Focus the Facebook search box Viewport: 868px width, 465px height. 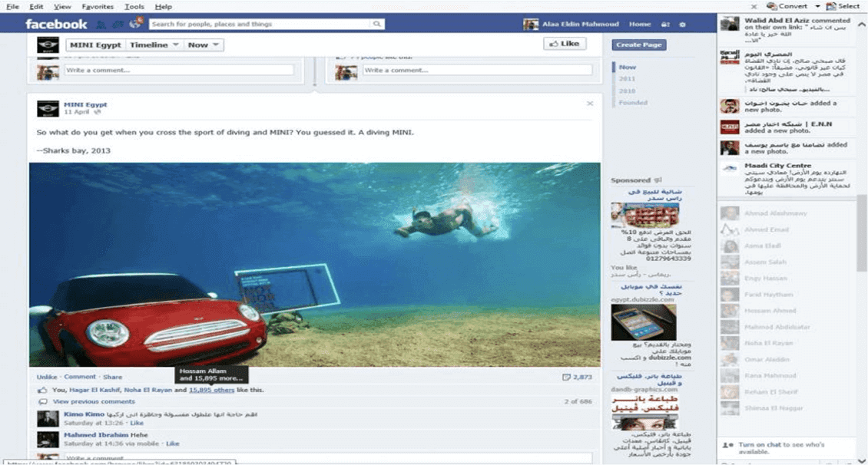point(260,24)
